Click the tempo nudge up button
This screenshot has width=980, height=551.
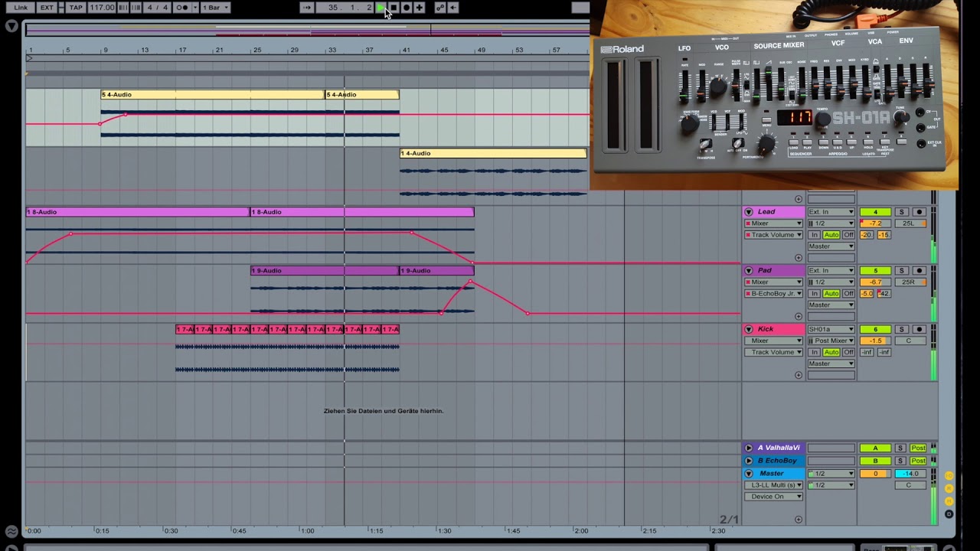pos(136,8)
